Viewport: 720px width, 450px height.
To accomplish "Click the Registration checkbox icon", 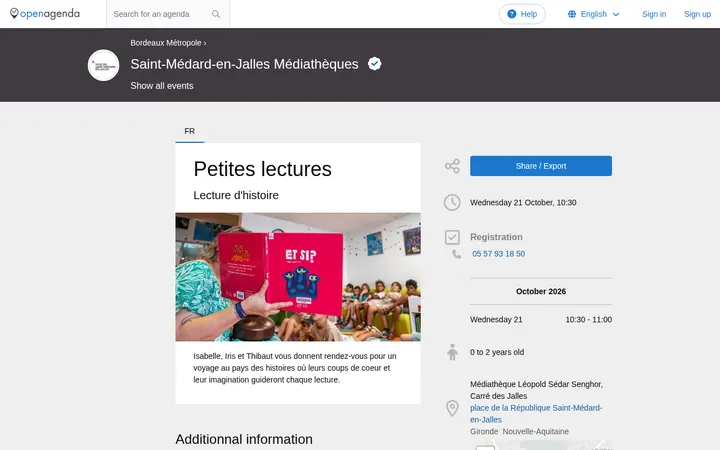I will tap(452, 237).
